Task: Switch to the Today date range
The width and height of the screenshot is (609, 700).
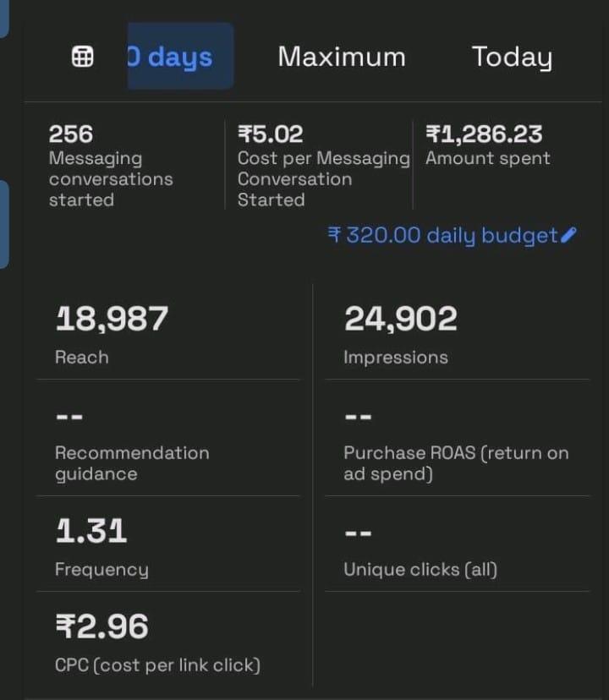Action: point(512,57)
